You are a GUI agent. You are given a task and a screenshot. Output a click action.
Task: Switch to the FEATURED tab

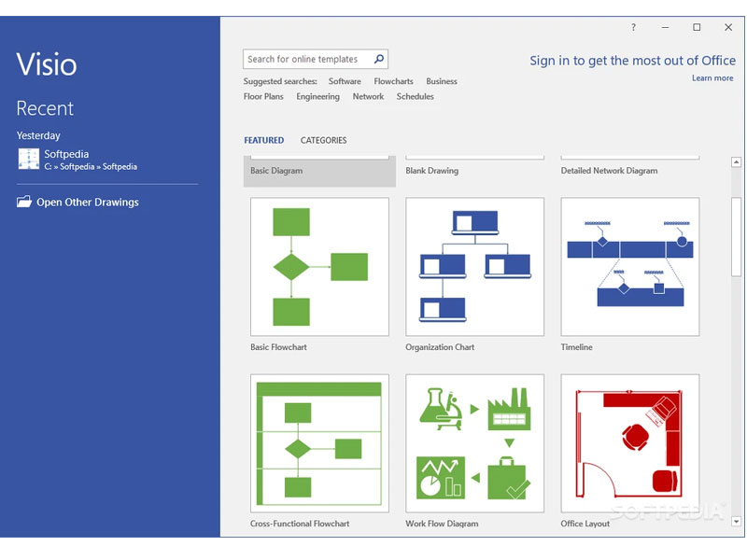(264, 141)
